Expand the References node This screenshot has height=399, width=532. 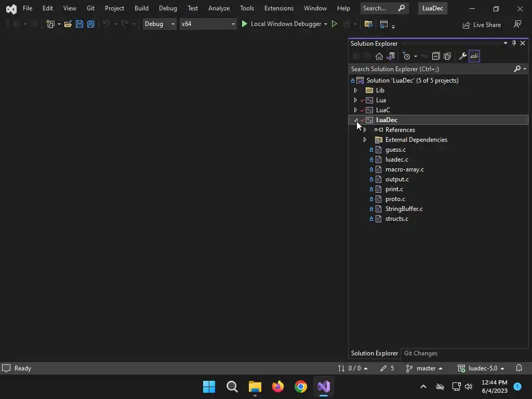pos(365,130)
